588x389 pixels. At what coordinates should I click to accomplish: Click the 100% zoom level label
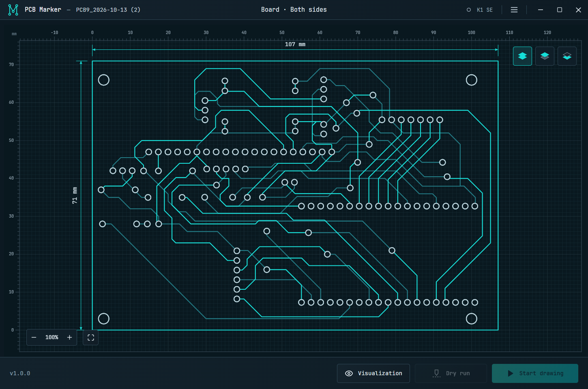[x=52, y=337]
